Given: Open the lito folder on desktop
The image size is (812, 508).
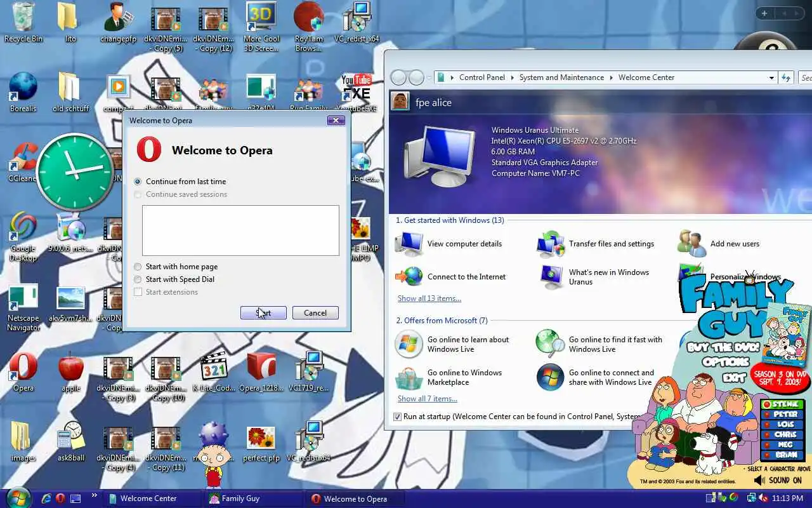Looking at the screenshot, I should click(x=70, y=23).
